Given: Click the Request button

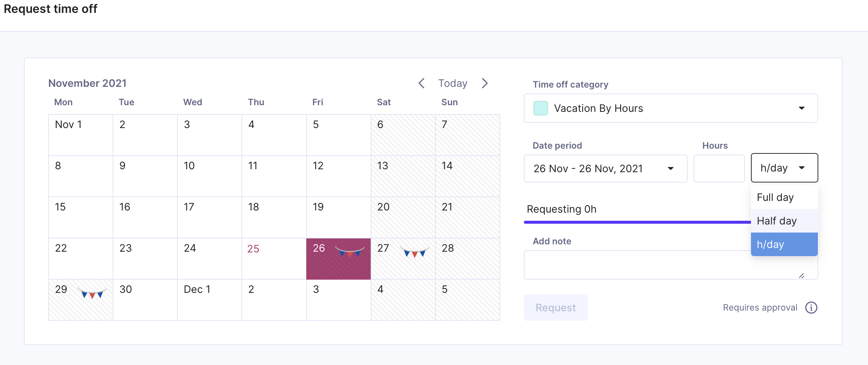Looking at the screenshot, I should click(555, 308).
